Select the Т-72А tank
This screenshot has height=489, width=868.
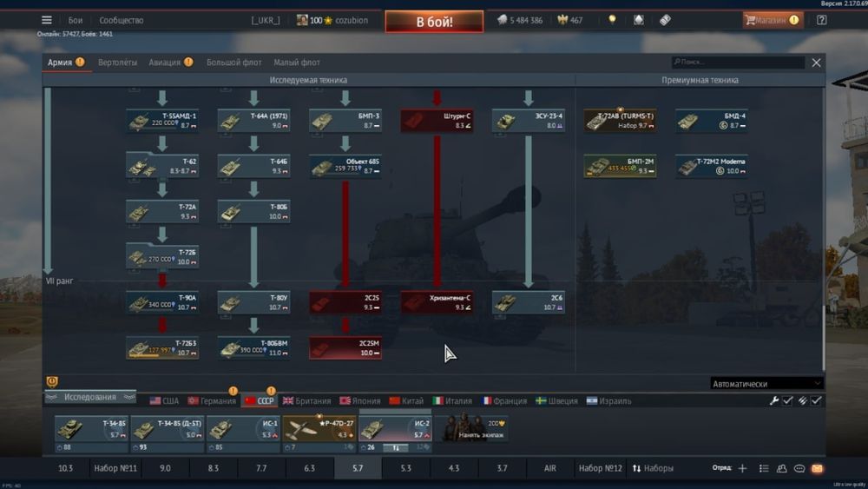tap(162, 211)
